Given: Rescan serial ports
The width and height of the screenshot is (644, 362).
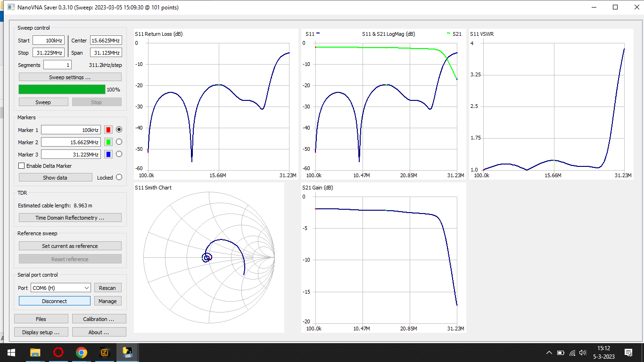Looking at the screenshot, I should coord(107,288).
